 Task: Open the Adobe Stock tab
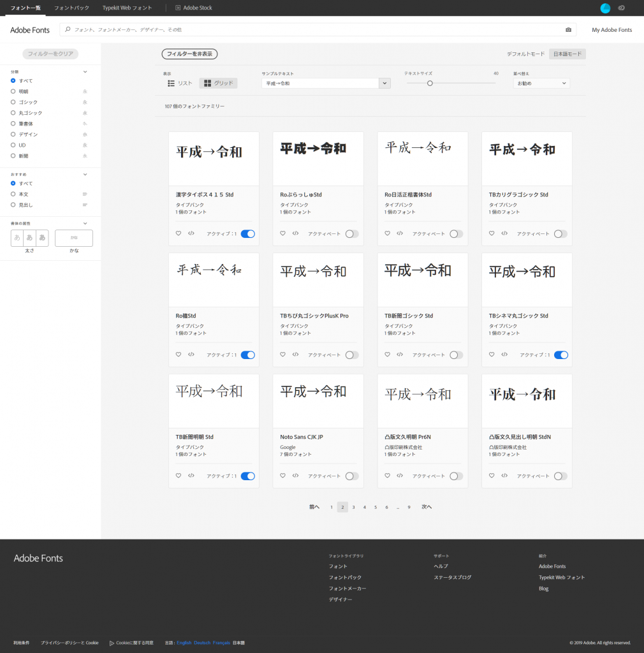(x=194, y=8)
